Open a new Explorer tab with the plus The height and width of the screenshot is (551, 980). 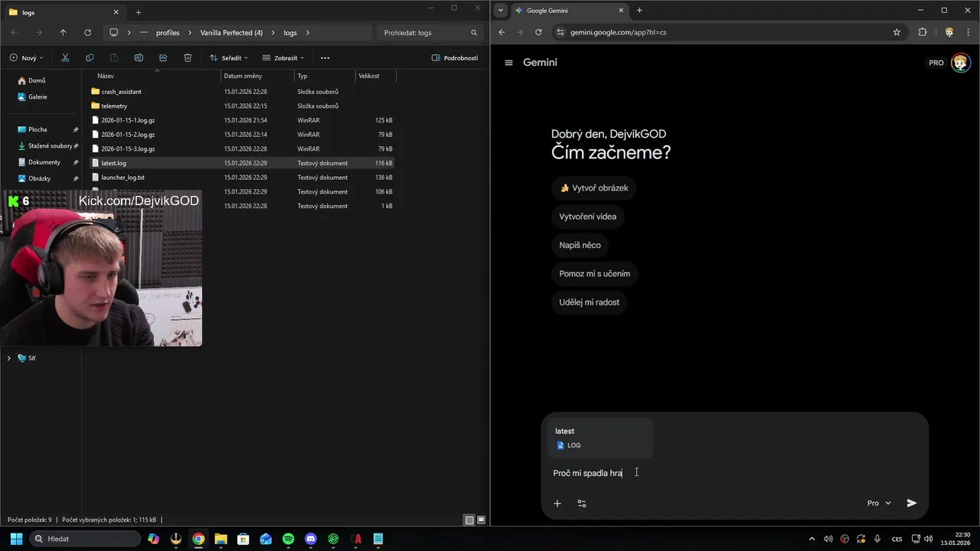(139, 12)
